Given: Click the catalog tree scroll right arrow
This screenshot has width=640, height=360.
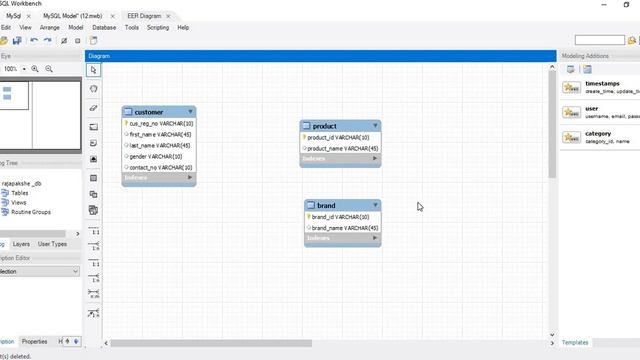Looking at the screenshot, I should point(78,234).
